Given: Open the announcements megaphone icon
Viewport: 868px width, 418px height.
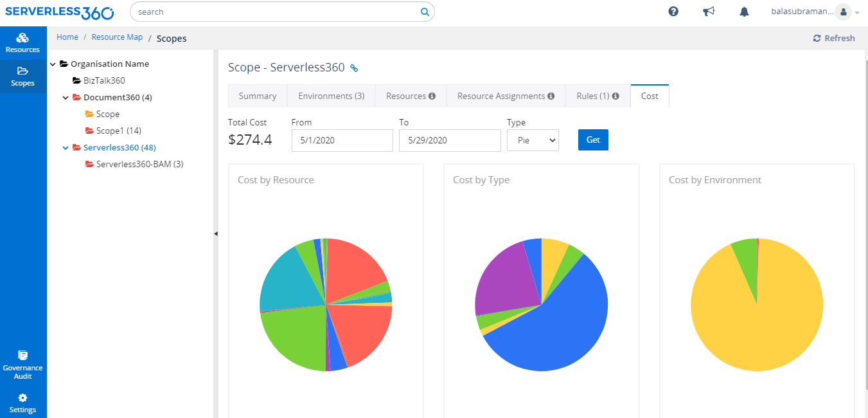Looking at the screenshot, I should coord(709,12).
